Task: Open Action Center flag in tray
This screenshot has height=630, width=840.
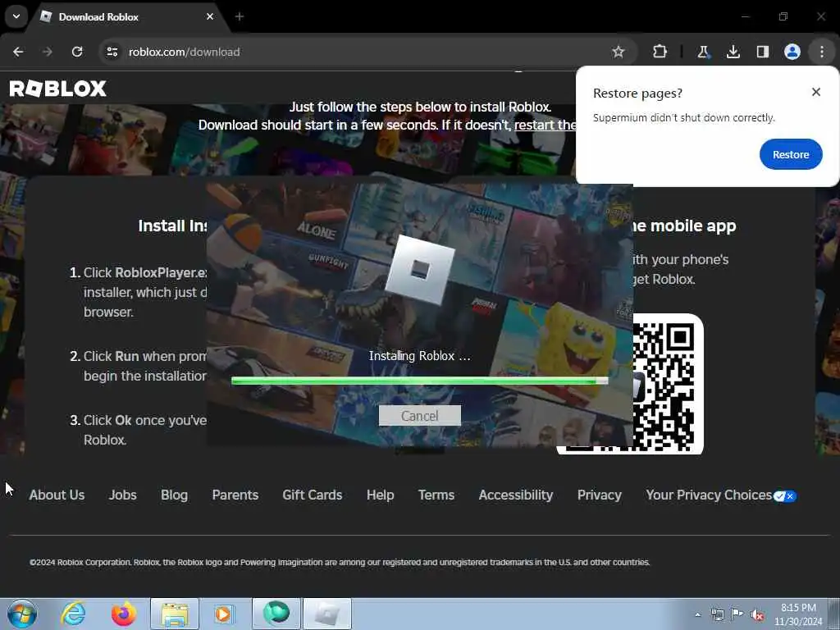Action: (x=737, y=614)
